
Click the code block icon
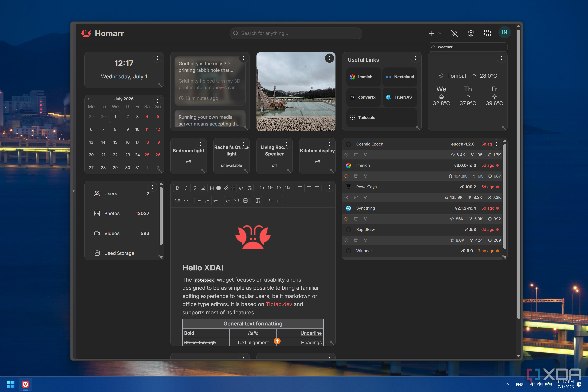[241, 188]
